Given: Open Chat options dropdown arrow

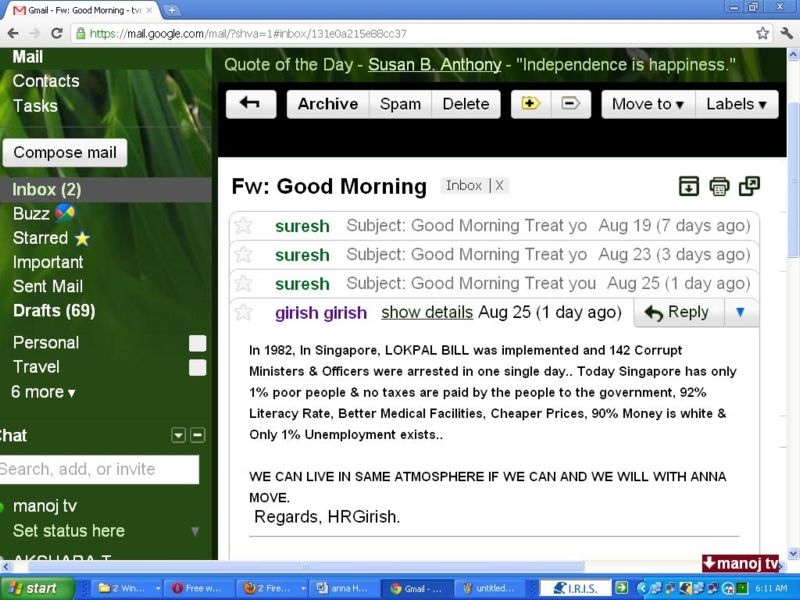Looking at the screenshot, I should click(178, 435).
